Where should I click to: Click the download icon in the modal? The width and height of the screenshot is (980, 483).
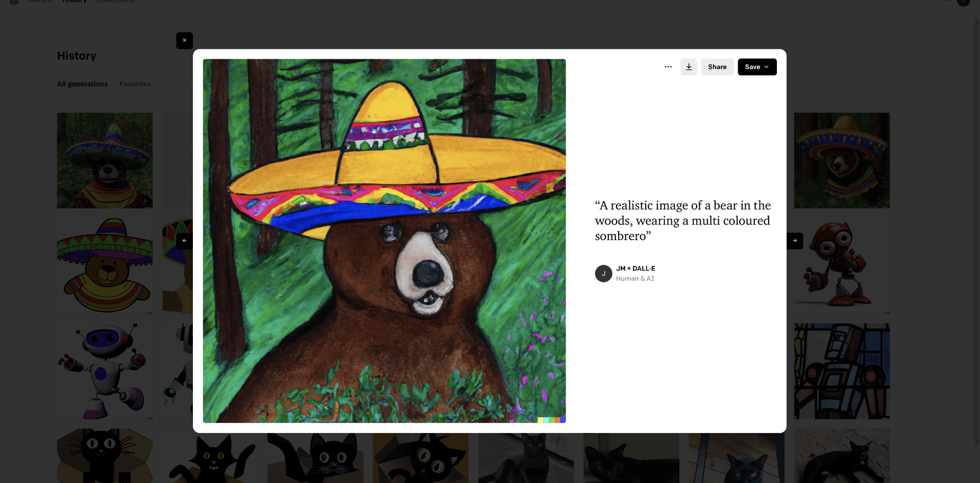689,66
